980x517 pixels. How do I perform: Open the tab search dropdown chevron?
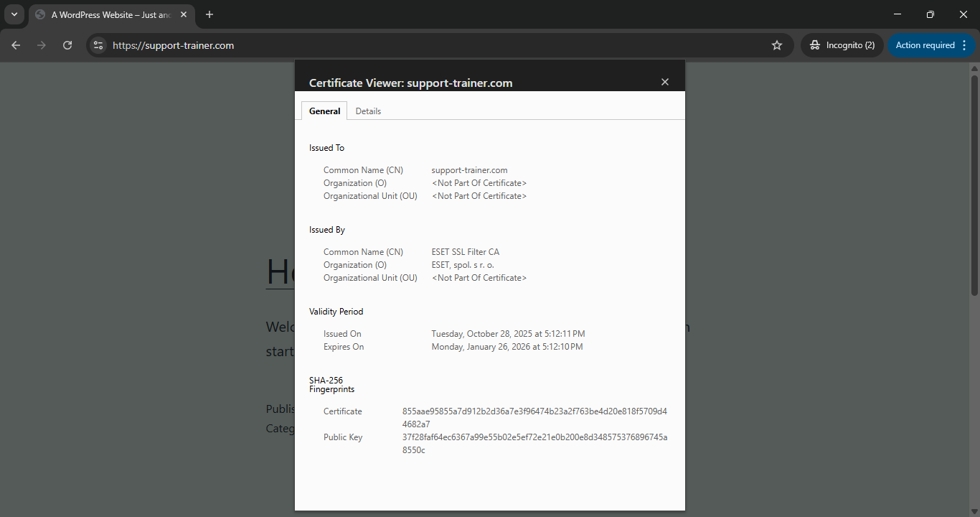tap(14, 14)
